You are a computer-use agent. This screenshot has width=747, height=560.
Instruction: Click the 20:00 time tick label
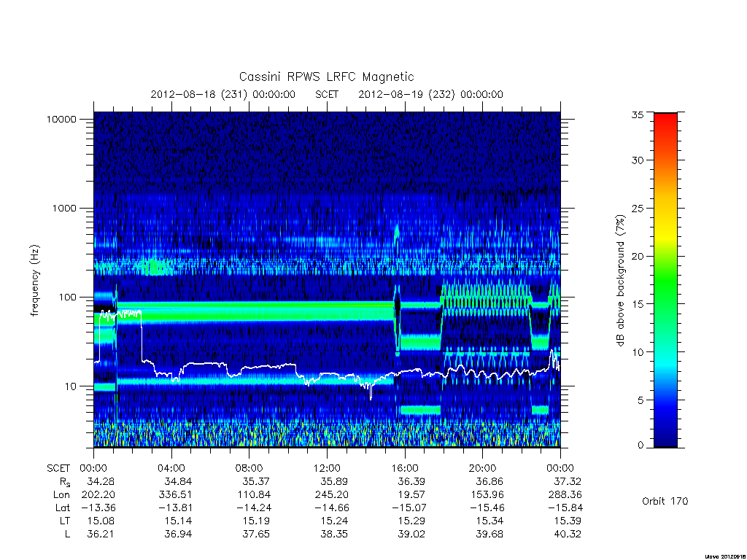pos(483,469)
